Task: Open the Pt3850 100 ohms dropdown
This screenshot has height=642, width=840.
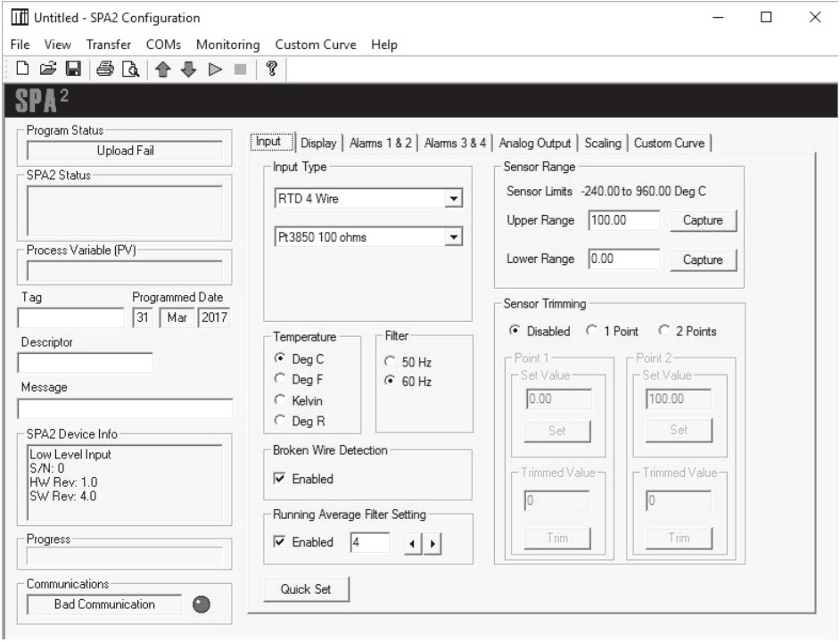Action: 454,236
